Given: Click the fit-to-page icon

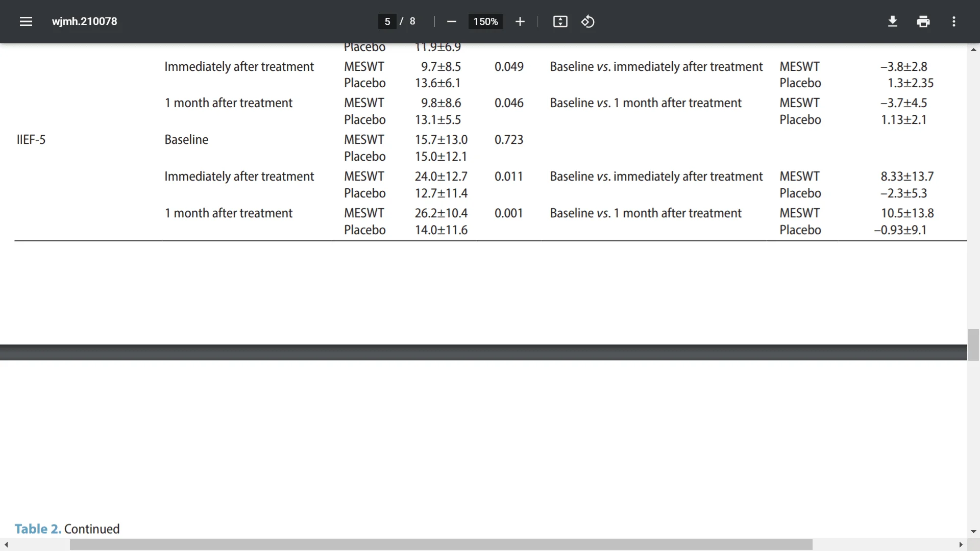Looking at the screenshot, I should (x=560, y=21).
